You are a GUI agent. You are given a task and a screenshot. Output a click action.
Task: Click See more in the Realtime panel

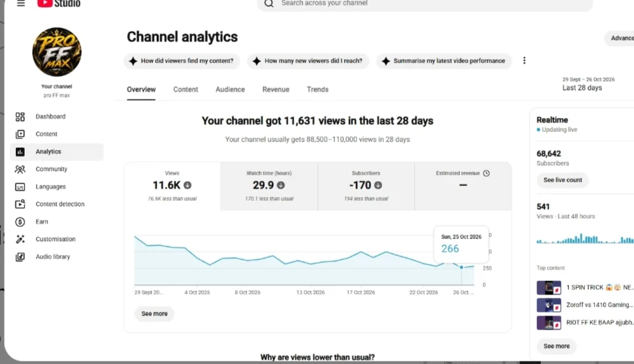[x=556, y=346]
